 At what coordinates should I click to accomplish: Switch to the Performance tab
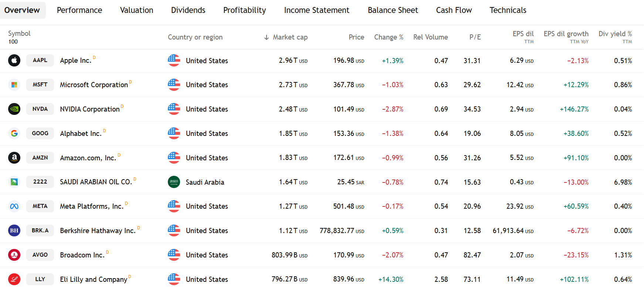(x=79, y=10)
